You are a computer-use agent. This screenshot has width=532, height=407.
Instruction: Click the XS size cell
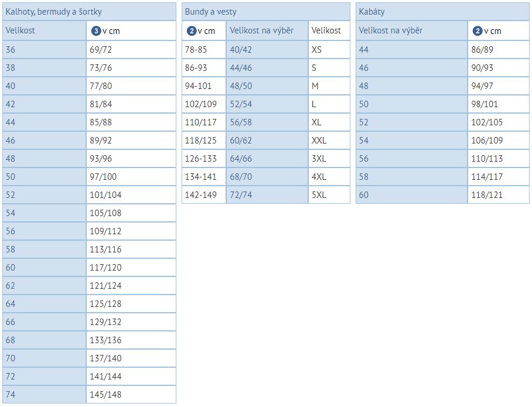click(329, 50)
